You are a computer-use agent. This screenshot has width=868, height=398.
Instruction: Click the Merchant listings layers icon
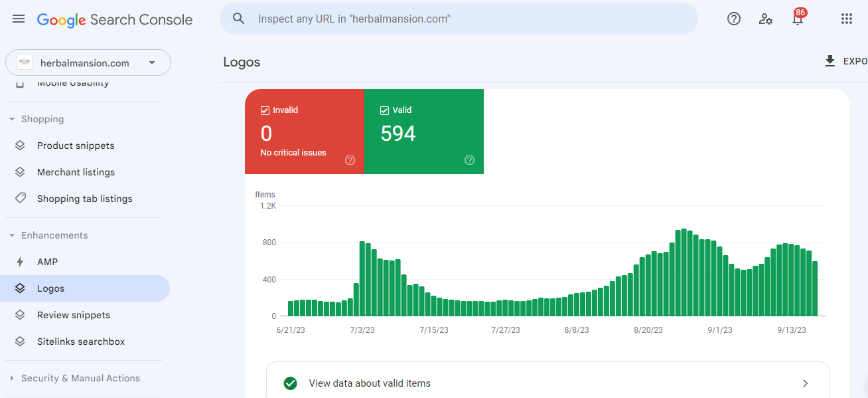point(20,172)
